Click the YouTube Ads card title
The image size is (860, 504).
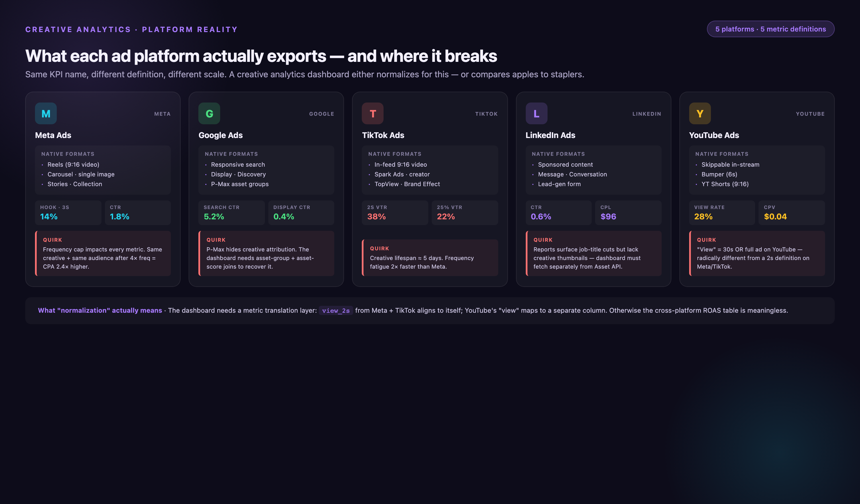pos(714,135)
